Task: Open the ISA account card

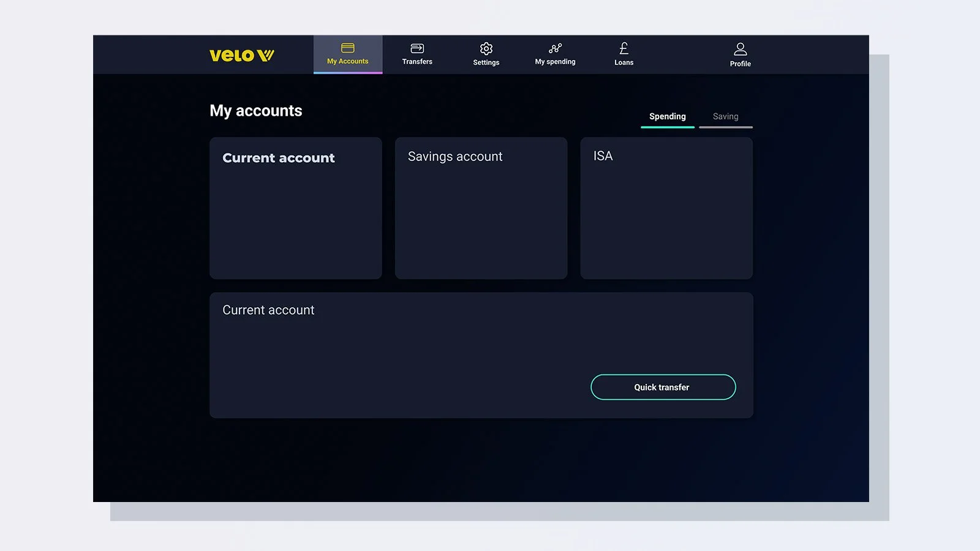Action: [x=666, y=208]
